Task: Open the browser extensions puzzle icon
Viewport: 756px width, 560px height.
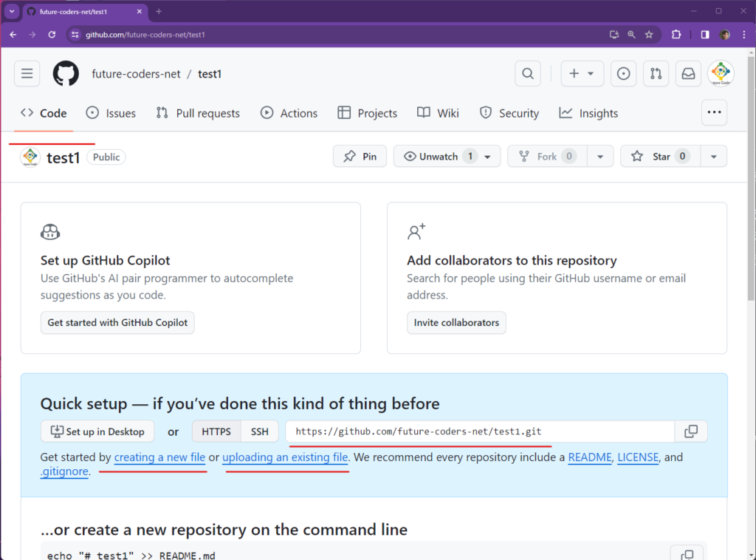Action: tap(676, 35)
